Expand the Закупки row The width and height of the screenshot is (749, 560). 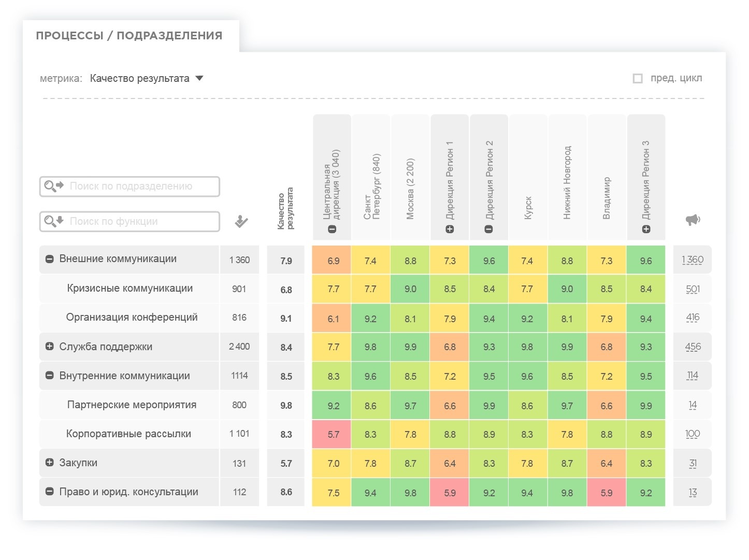(x=50, y=463)
